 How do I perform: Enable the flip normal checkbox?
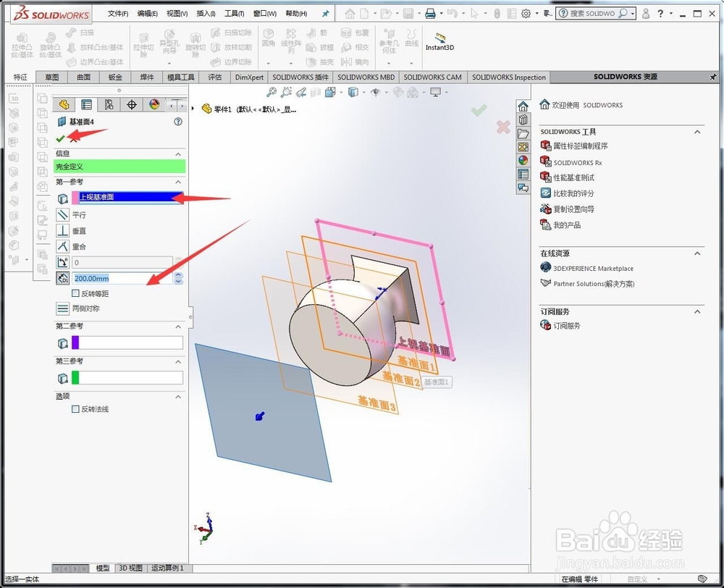75,409
